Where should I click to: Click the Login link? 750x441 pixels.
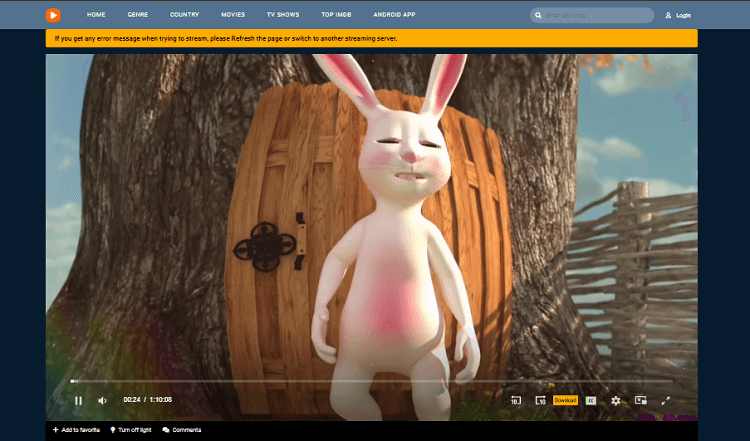(678, 15)
